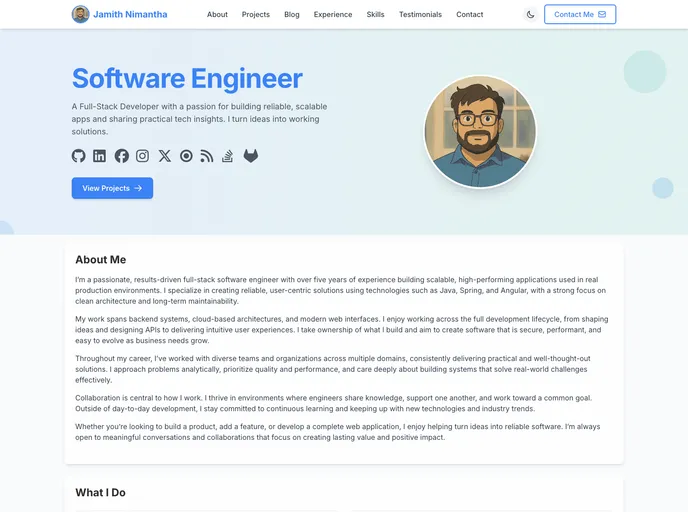The height and width of the screenshot is (512, 688).
Task: Click the X (Twitter) icon
Action: coord(165,156)
